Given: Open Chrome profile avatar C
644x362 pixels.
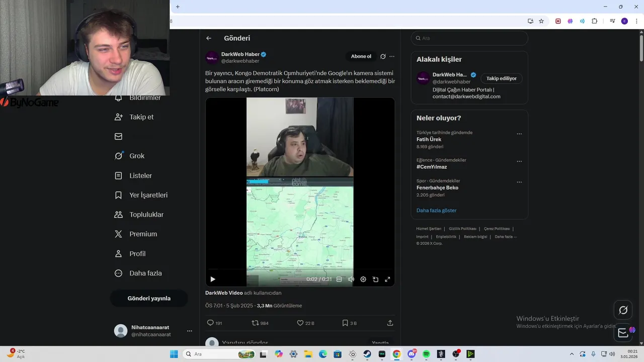Looking at the screenshot, I should point(624,21).
